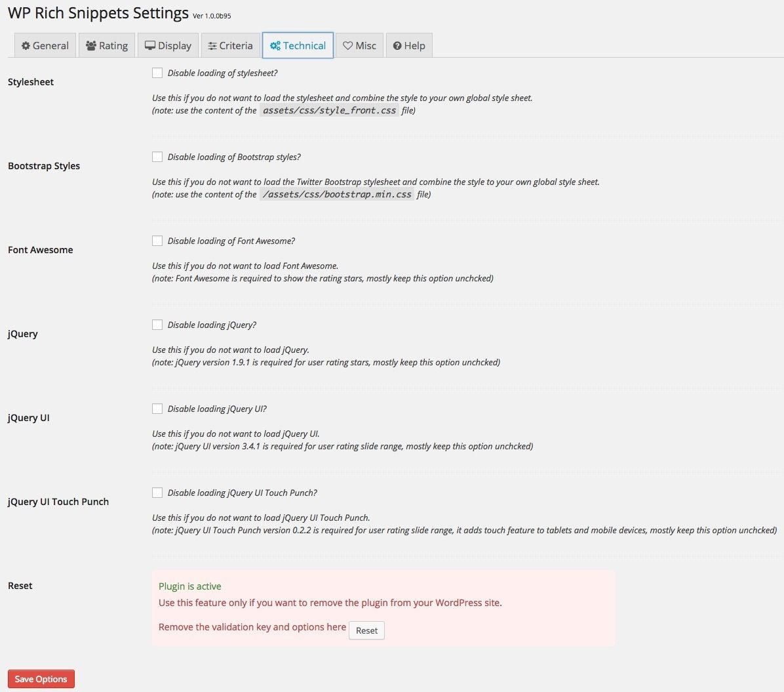Click the Ver 1.0.0b95 version text
Image resolution: width=784 pixels, height=692 pixels.
click(x=212, y=16)
